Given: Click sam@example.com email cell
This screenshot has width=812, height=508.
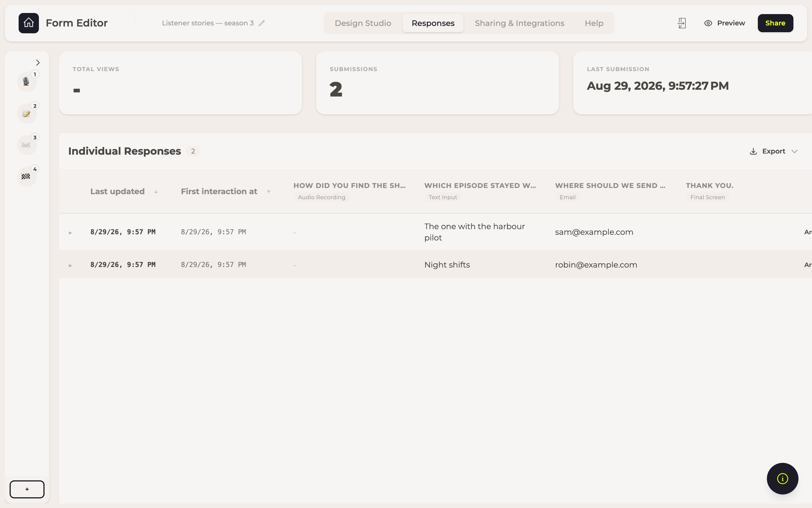Looking at the screenshot, I should click(x=594, y=232).
